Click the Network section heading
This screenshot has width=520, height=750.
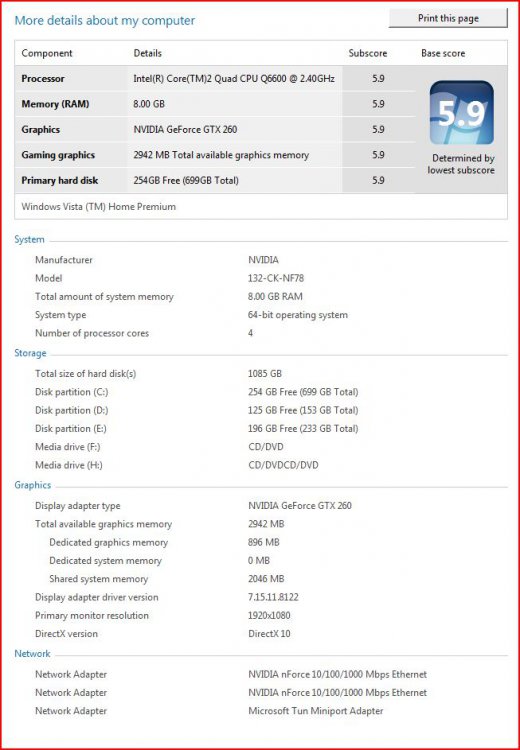click(32, 653)
